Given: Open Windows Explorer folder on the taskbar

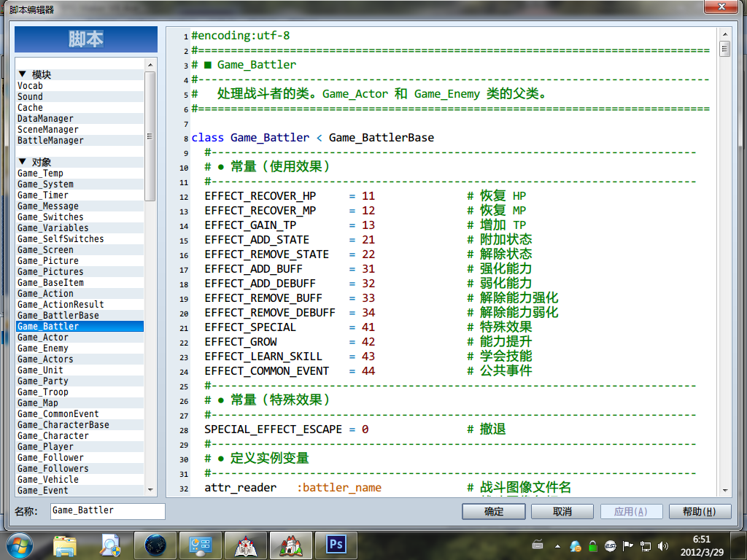Looking at the screenshot, I should pos(65,545).
